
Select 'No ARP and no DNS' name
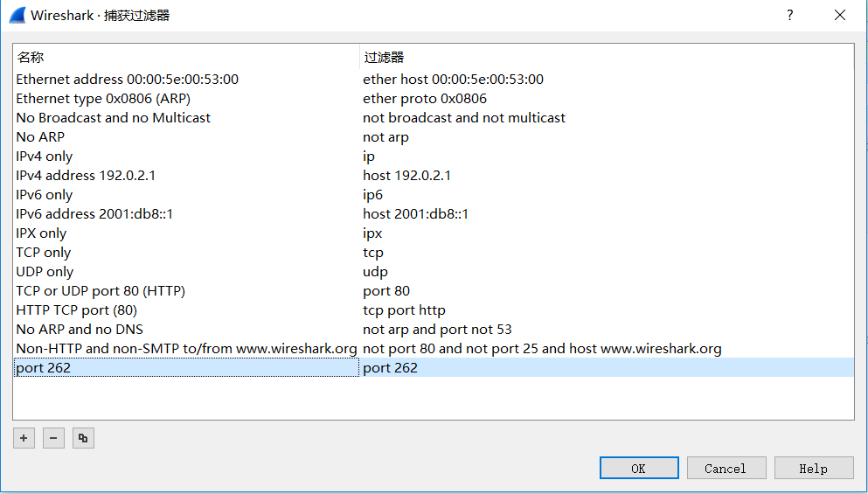click(x=80, y=330)
